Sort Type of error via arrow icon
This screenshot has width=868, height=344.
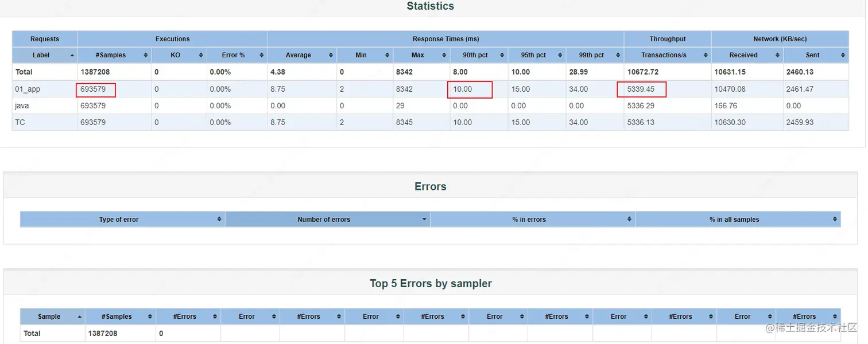[219, 220]
